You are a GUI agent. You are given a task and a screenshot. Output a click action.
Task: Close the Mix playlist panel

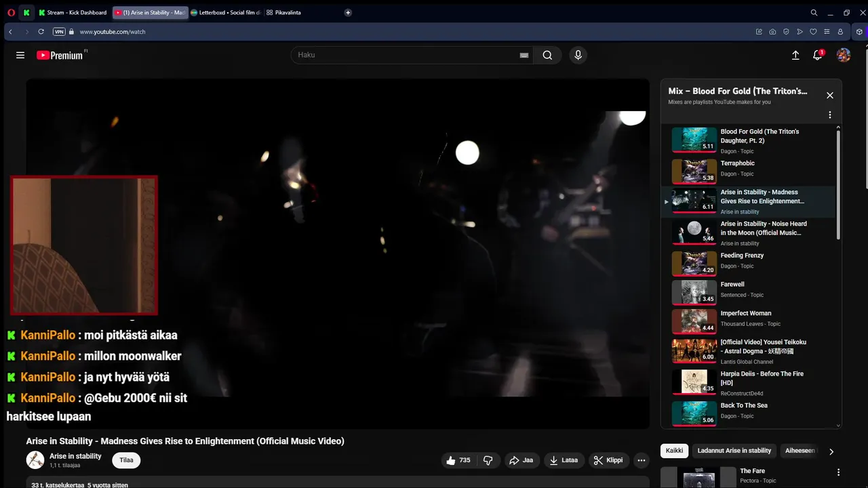(x=829, y=96)
